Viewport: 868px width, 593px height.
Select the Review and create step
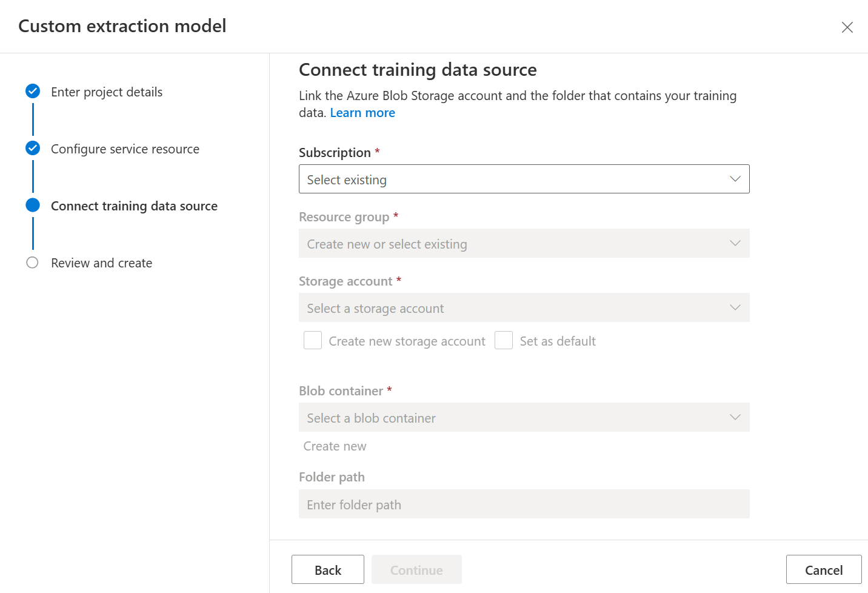[102, 263]
